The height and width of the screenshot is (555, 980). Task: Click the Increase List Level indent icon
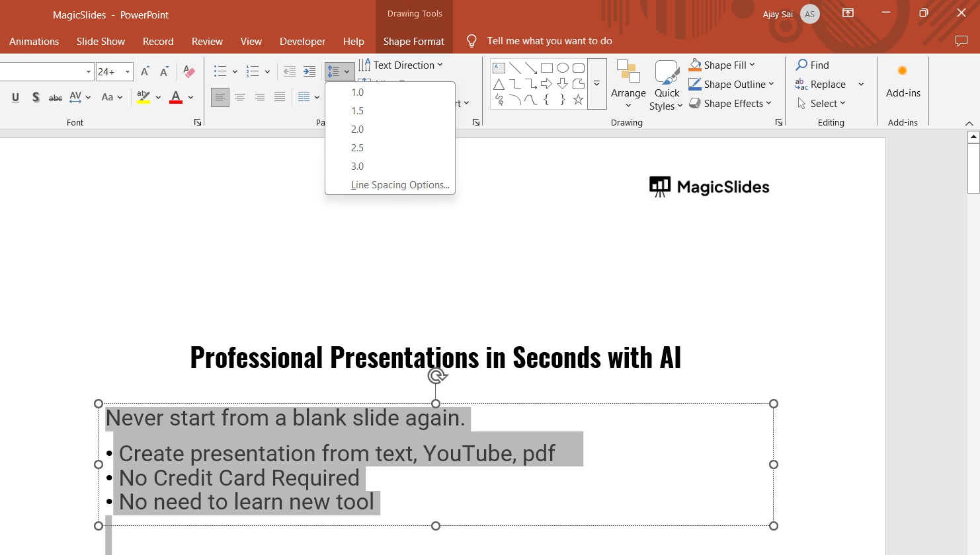point(309,71)
